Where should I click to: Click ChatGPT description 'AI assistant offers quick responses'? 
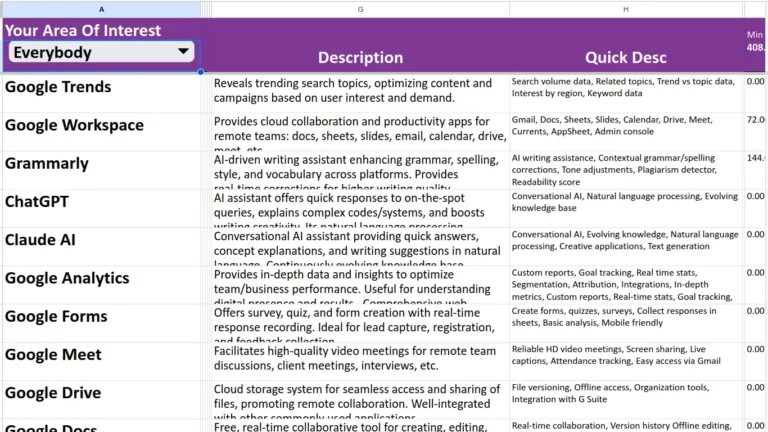tap(360, 208)
